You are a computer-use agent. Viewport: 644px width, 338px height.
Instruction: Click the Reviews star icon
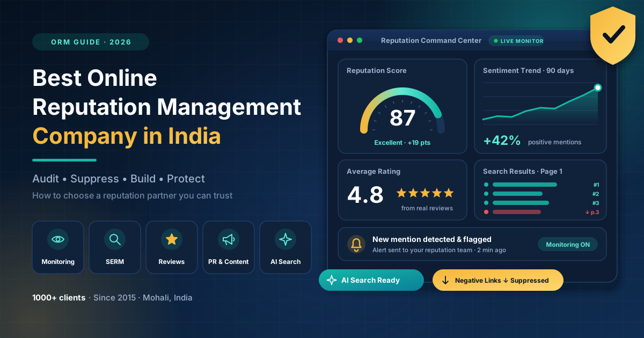click(x=172, y=239)
